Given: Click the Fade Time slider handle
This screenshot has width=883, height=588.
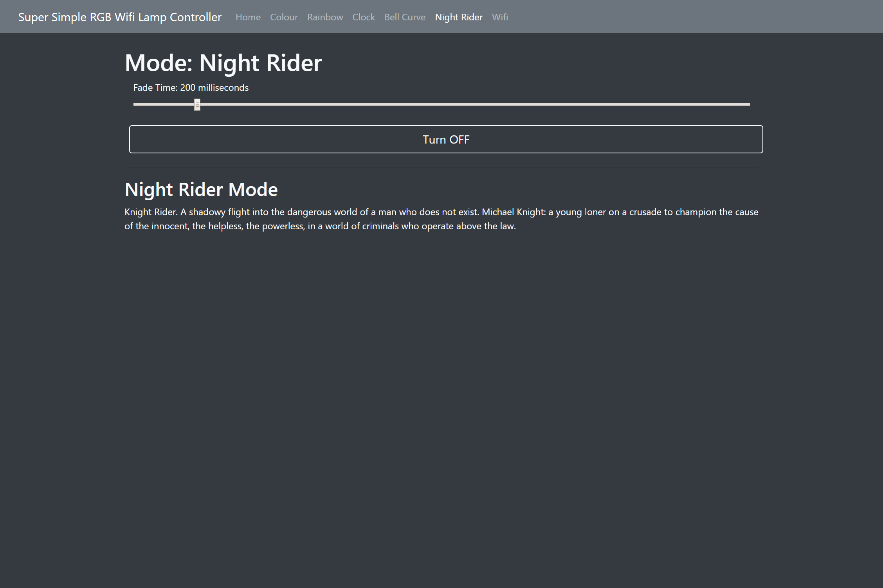Looking at the screenshot, I should click(x=197, y=104).
